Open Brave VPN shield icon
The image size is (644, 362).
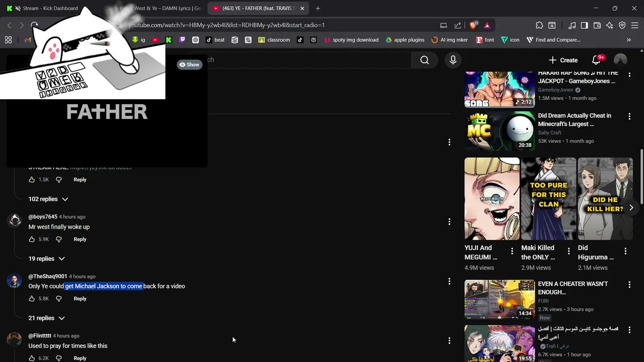(622, 25)
